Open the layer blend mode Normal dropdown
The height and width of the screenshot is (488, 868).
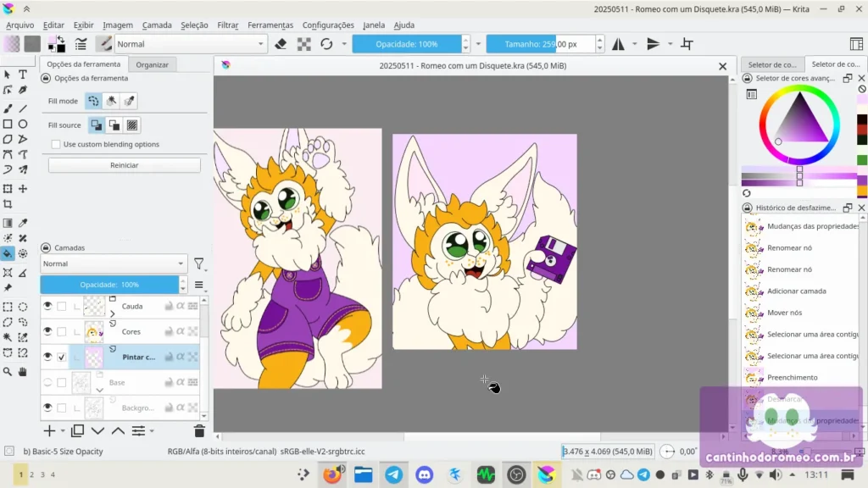[114, 264]
